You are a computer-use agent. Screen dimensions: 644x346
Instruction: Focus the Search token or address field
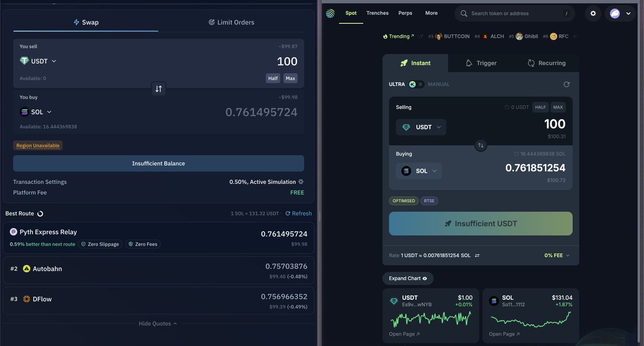pos(515,13)
